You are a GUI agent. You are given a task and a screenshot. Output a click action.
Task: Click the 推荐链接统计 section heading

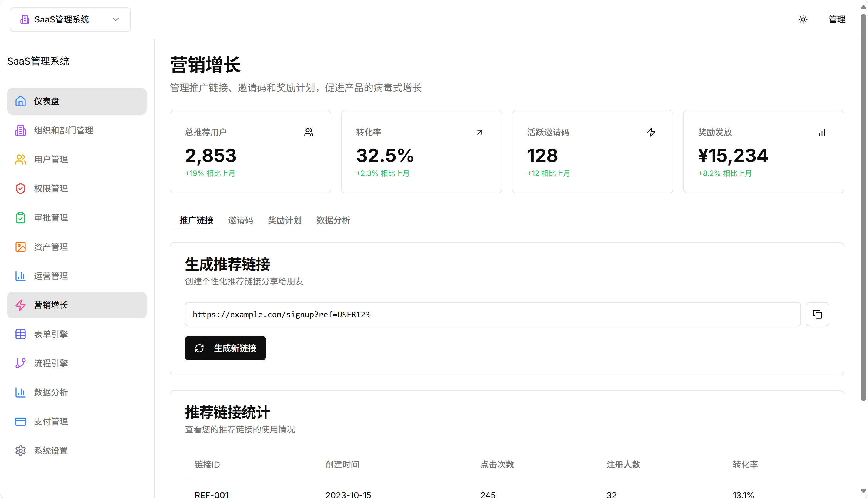coord(227,412)
